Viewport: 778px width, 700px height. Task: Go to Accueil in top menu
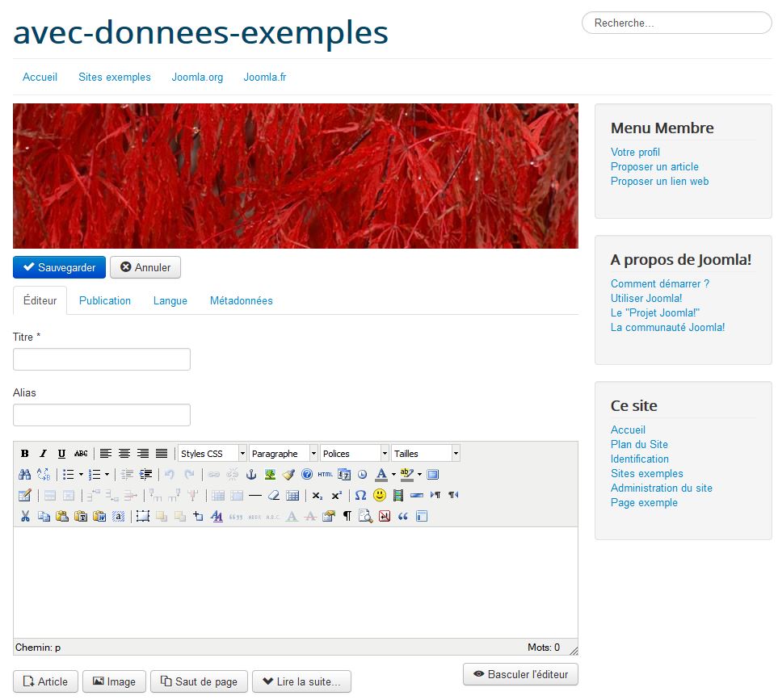(x=40, y=77)
